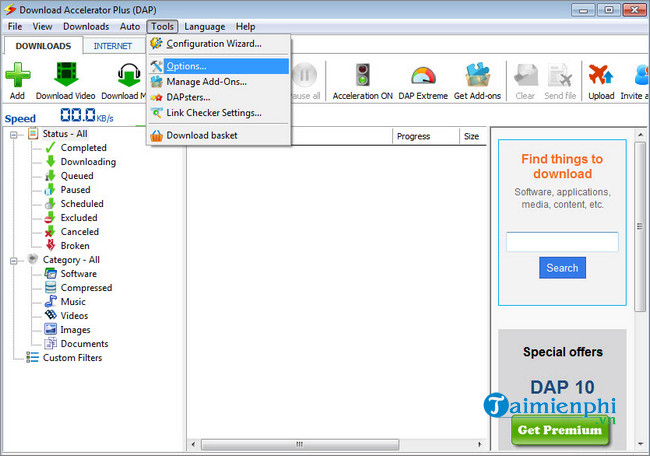Image resolution: width=650 pixels, height=456 pixels.
Task: Click the Invite toolbar icon
Action: click(x=639, y=75)
